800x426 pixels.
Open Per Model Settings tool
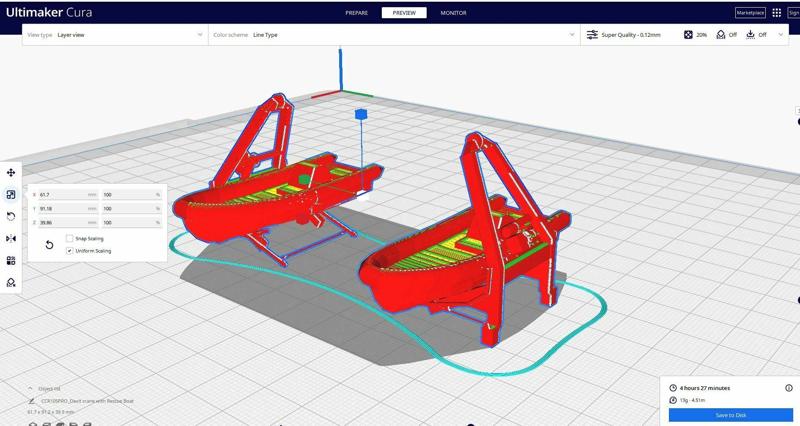[x=11, y=260]
